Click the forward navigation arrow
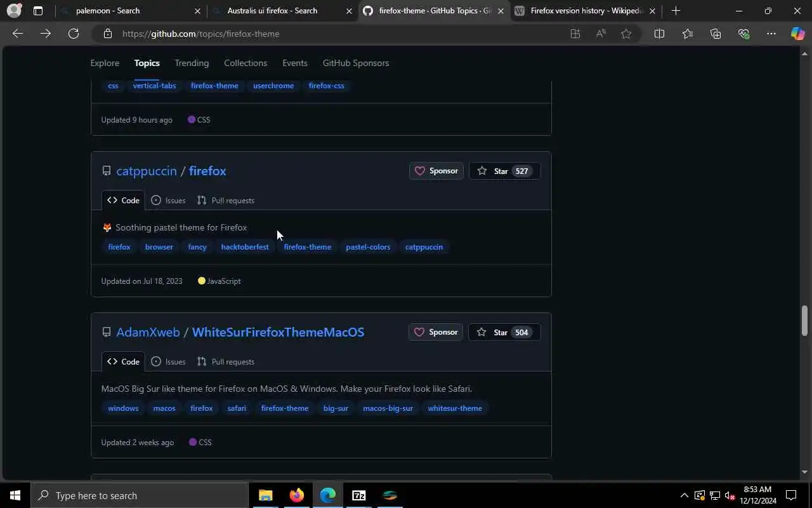The height and width of the screenshot is (508, 812). 46,34
